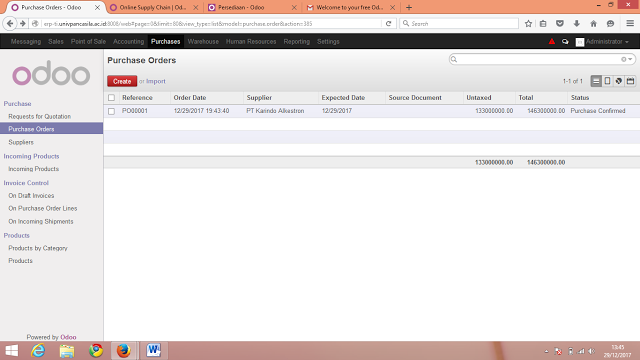
Task: Go to browser home icon
Action: click(593, 24)
